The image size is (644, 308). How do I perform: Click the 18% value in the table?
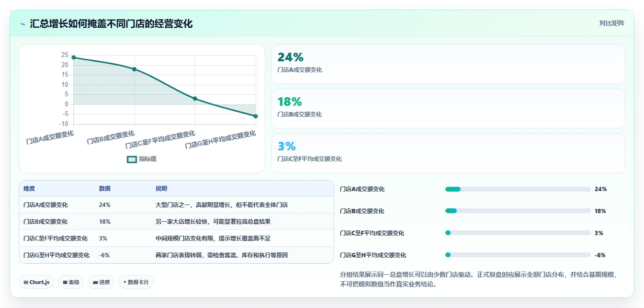tap(105, 222)
